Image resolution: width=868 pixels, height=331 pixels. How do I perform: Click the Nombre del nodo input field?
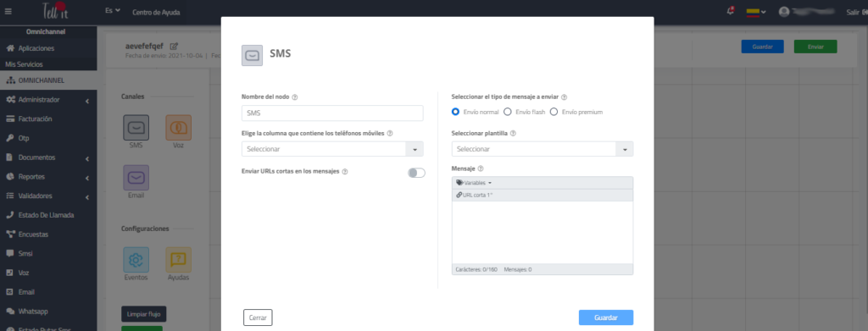click(x=332, y=113)
